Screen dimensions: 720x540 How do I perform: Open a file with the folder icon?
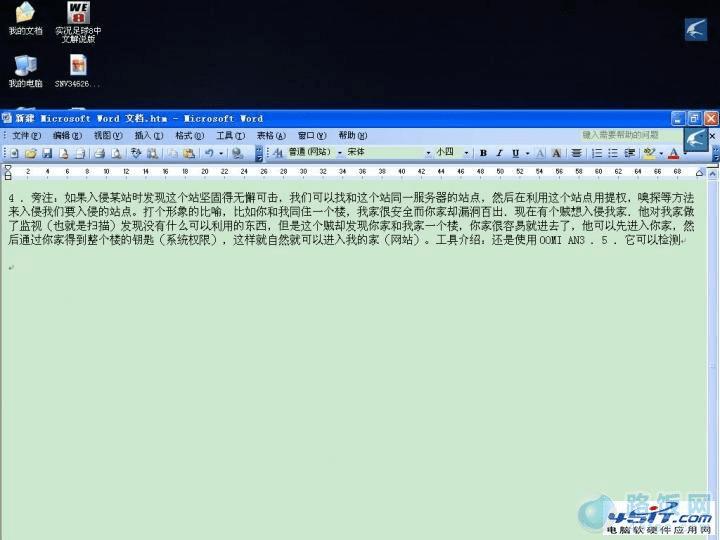31,153
